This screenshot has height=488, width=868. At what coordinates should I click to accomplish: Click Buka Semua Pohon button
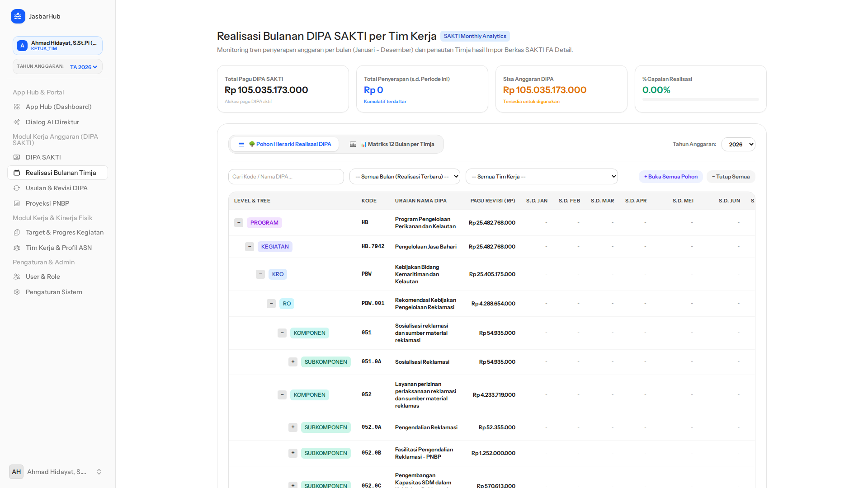(670, 177)
